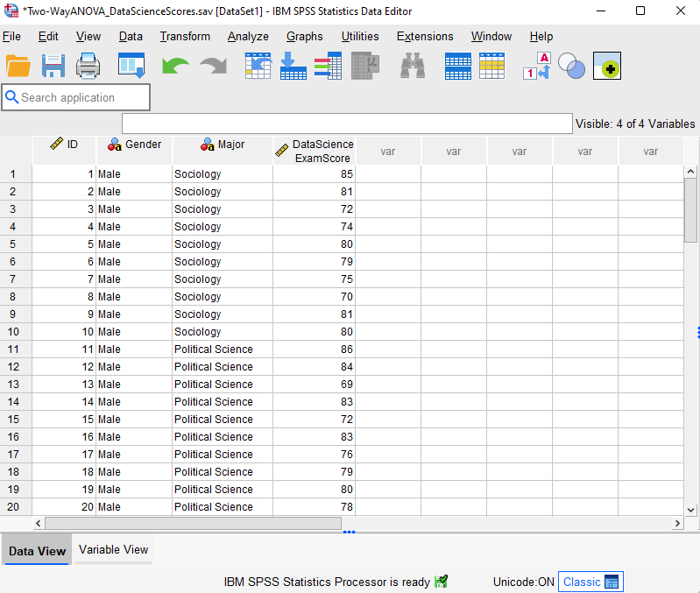
Task: Open the Utilities menu
Action: (360, 36)
